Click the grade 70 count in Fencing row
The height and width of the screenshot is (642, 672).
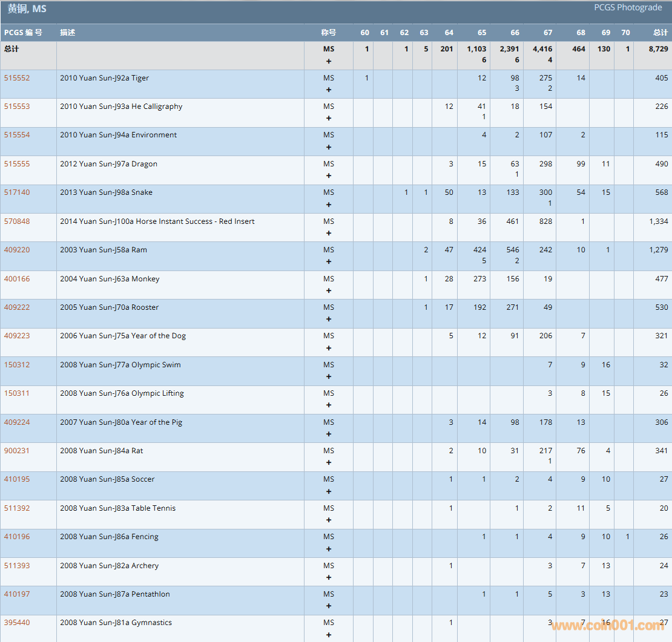point(628,537)
